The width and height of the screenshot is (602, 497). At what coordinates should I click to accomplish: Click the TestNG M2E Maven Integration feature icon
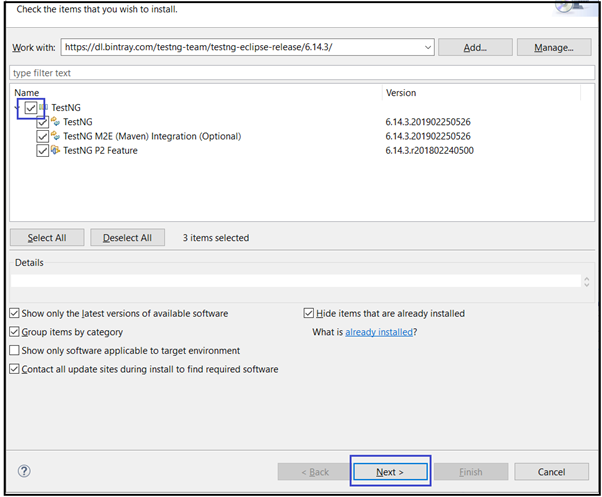pyautogui.click(x=55, y=136)
